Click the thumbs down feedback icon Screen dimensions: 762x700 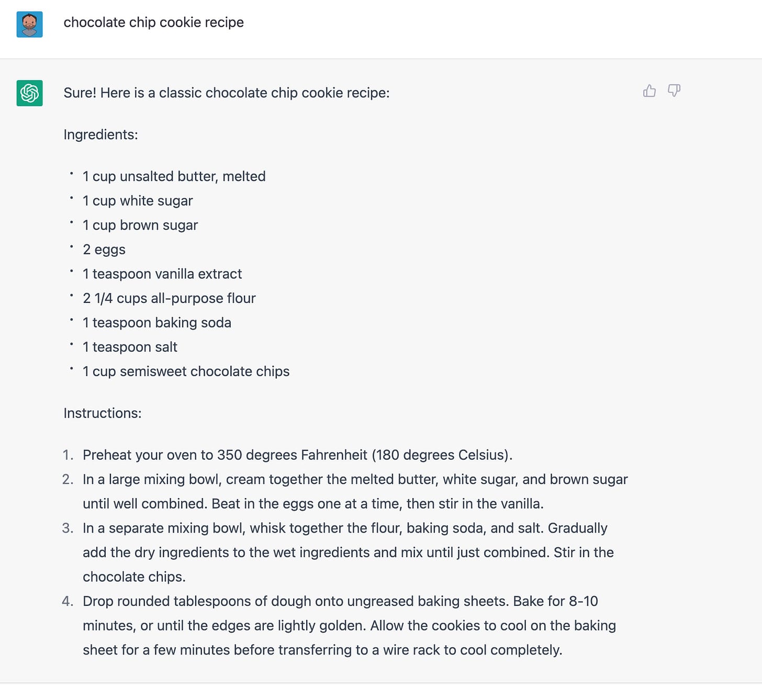pos(674,91)
